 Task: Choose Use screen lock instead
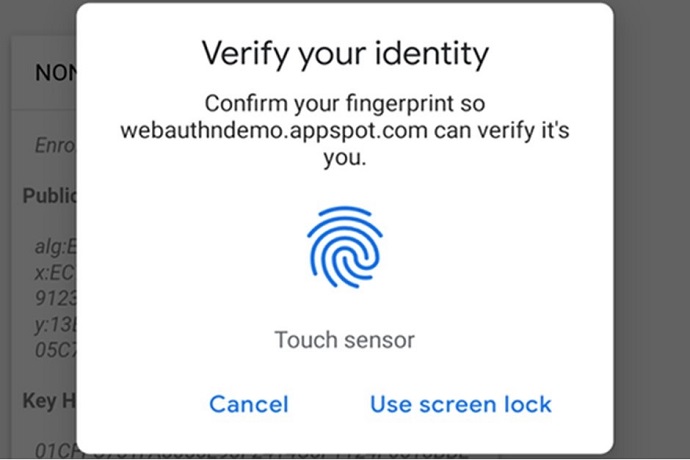[460, 404]
